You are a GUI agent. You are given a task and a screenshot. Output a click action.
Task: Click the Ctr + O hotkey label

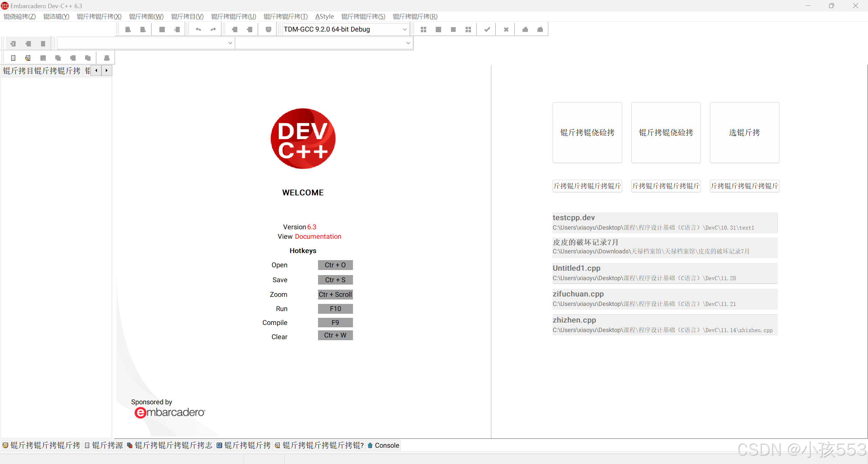coord(335,265)
